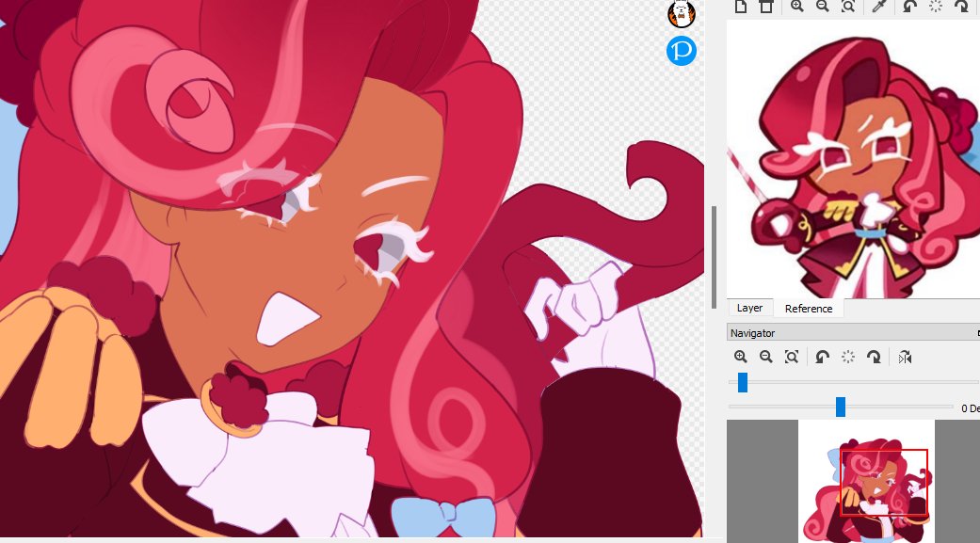980x543 pixels.
Task: Click the Navigator panel title bar
Action: click(853, 333)
